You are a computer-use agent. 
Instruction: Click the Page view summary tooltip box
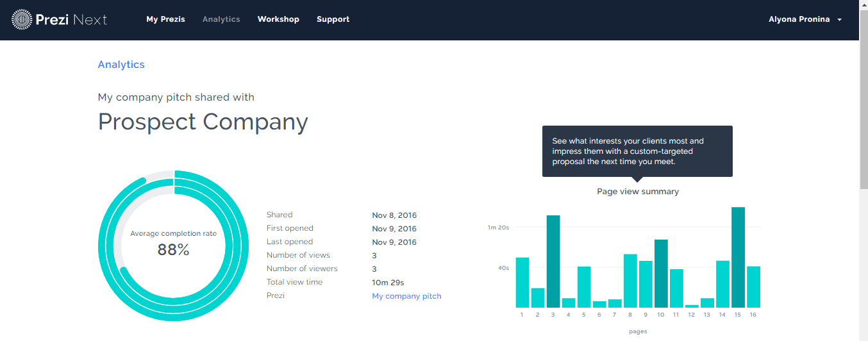[x=637, y=151]
